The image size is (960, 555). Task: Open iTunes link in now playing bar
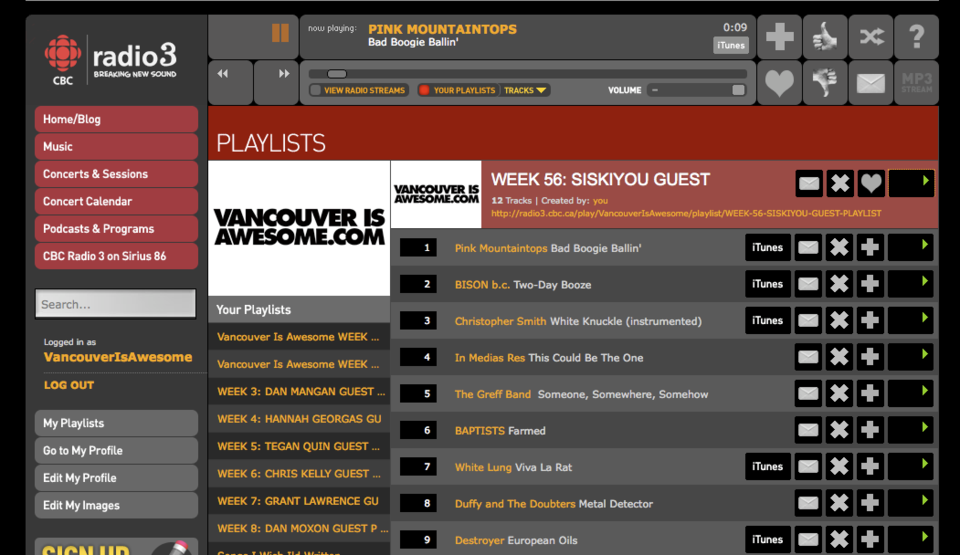pyautogui.click(x=730, y=45)
